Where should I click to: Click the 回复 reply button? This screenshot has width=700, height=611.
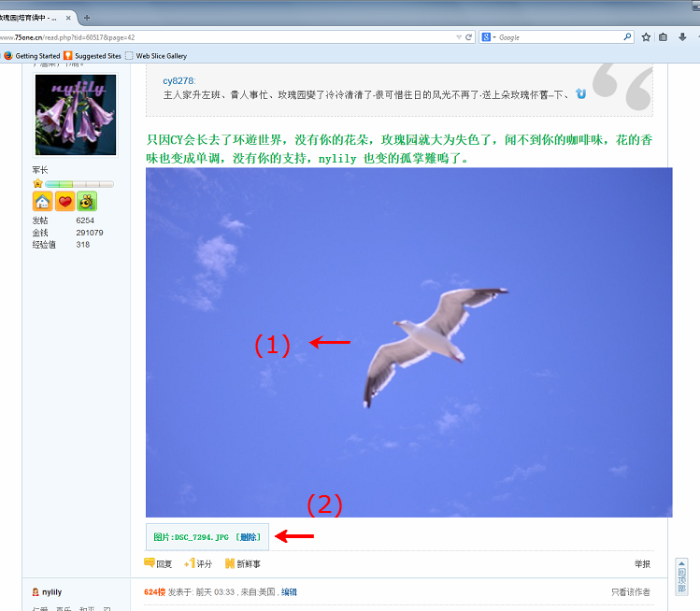pyautogui.click(x=158, y=563)
